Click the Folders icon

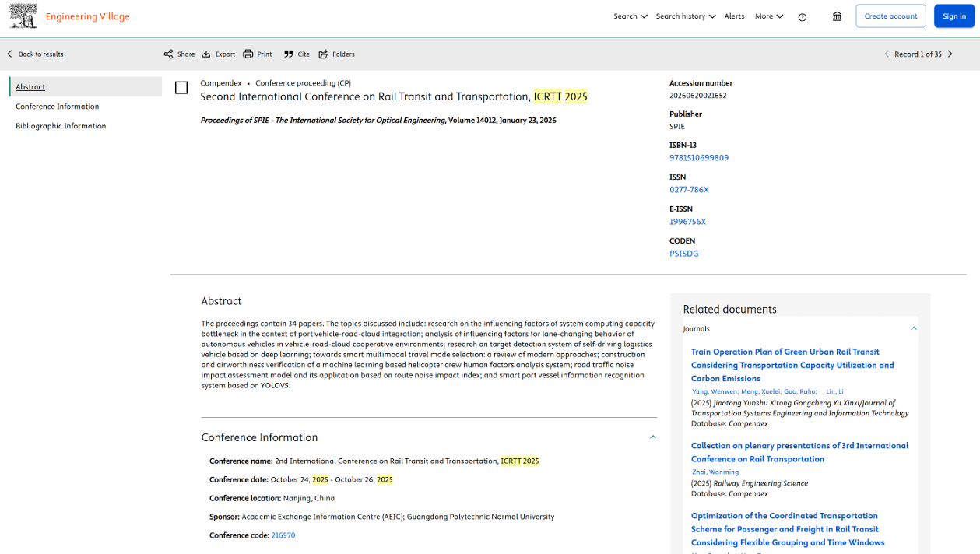(323, 54)
